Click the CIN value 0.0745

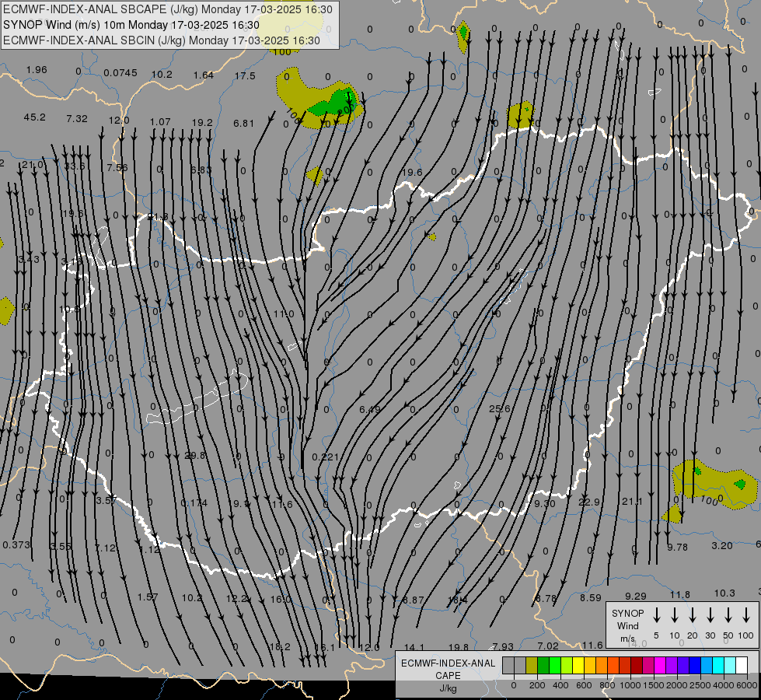120,73
